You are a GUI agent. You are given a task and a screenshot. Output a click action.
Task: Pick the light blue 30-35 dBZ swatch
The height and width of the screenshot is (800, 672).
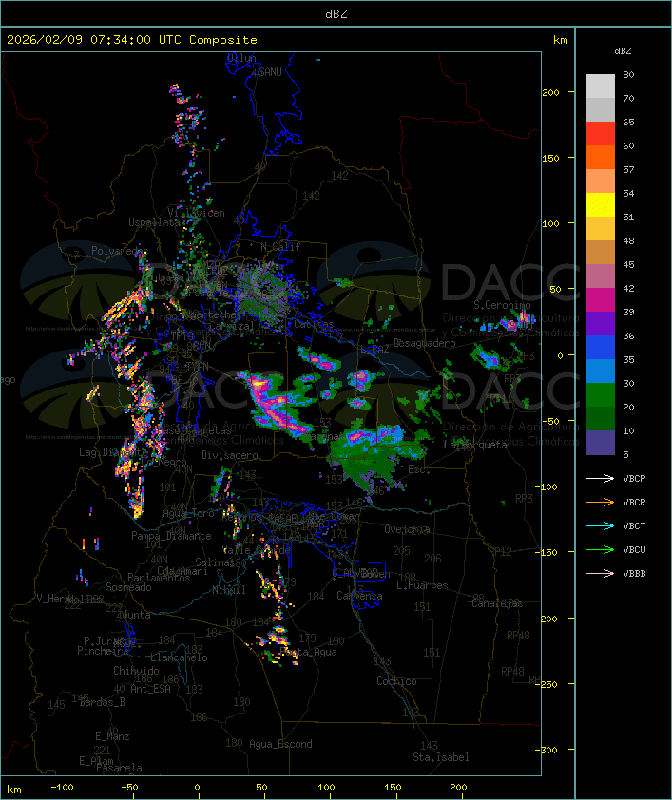pos(600,371)
